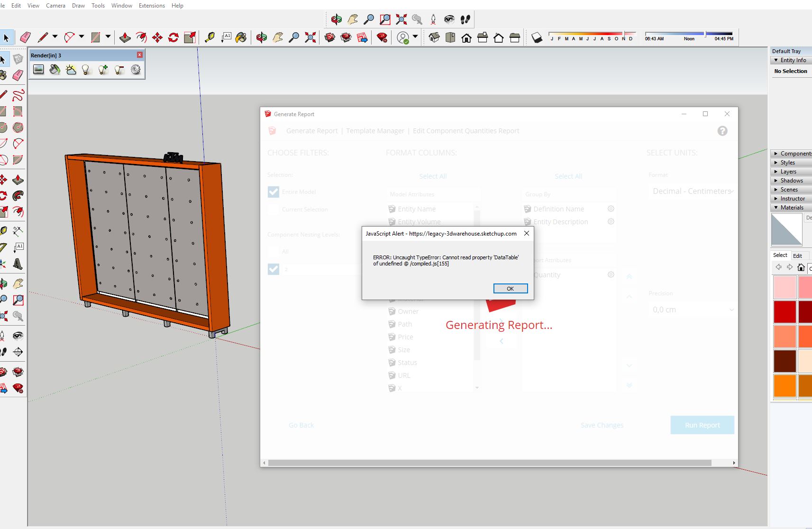The height and width of the screenshot is (529, 812).
Task: Open the Camera menu
Action: point(55,5)
